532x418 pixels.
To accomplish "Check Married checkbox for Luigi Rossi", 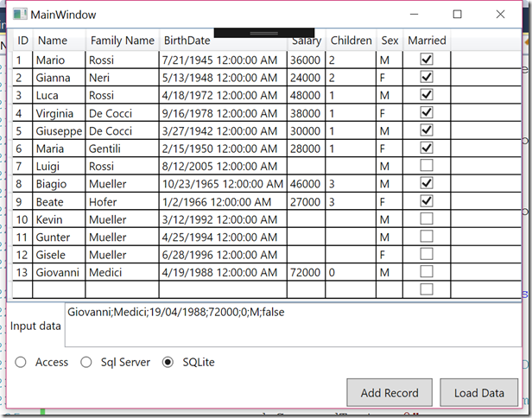I will 426,166.
